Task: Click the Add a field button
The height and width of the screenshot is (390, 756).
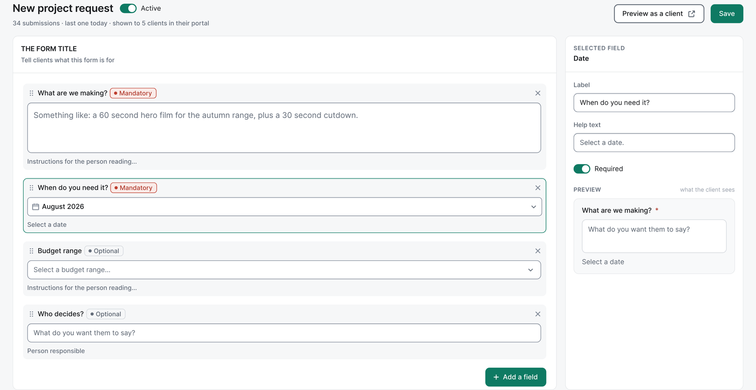Action: pyautogui.click(x=515, y=377)
